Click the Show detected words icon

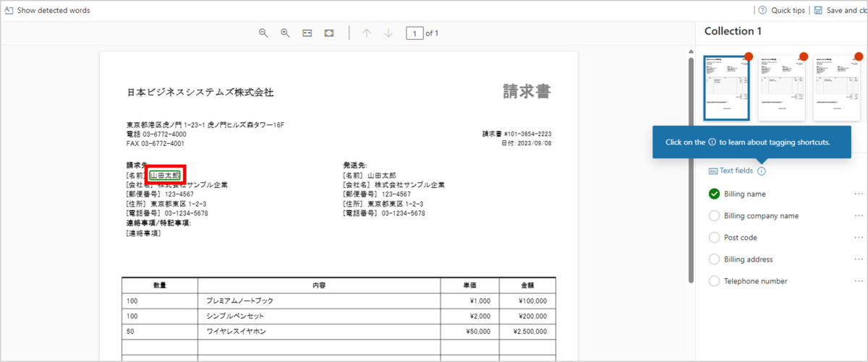click(x=9, y=11)
